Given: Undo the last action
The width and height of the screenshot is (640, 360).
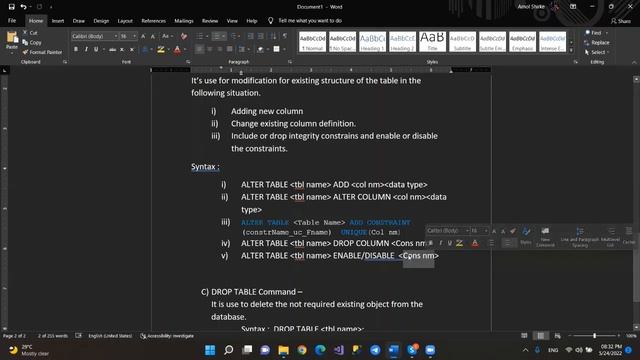Looking at the screenshot, I should [x=23, y=7].
